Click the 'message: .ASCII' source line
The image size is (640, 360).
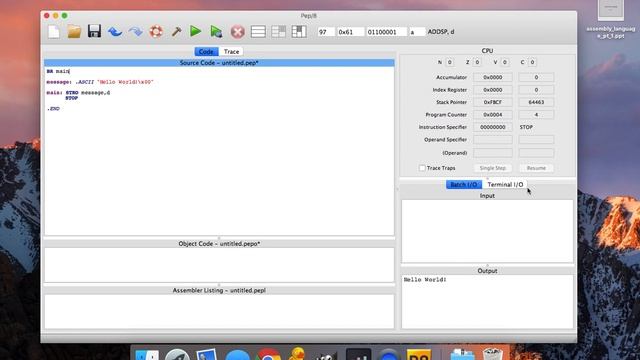100,82
